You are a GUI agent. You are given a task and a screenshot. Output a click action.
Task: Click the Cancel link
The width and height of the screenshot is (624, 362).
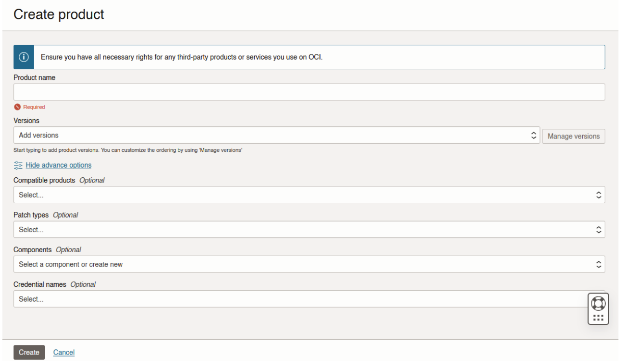[64, 352]
